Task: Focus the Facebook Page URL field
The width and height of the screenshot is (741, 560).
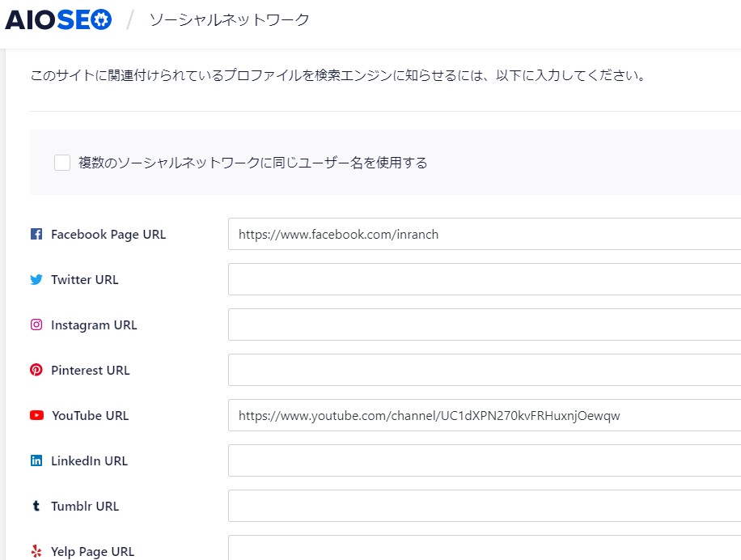Action: [x=485, y=234]
